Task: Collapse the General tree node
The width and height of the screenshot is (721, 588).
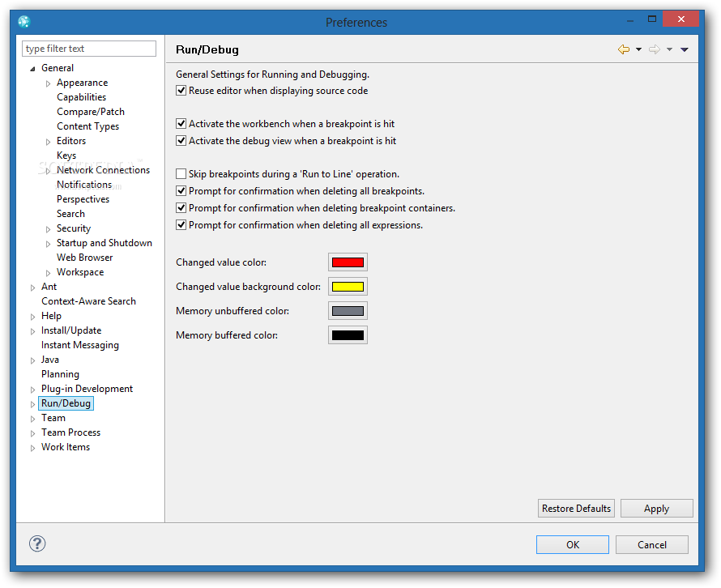Action: [32, 69]
